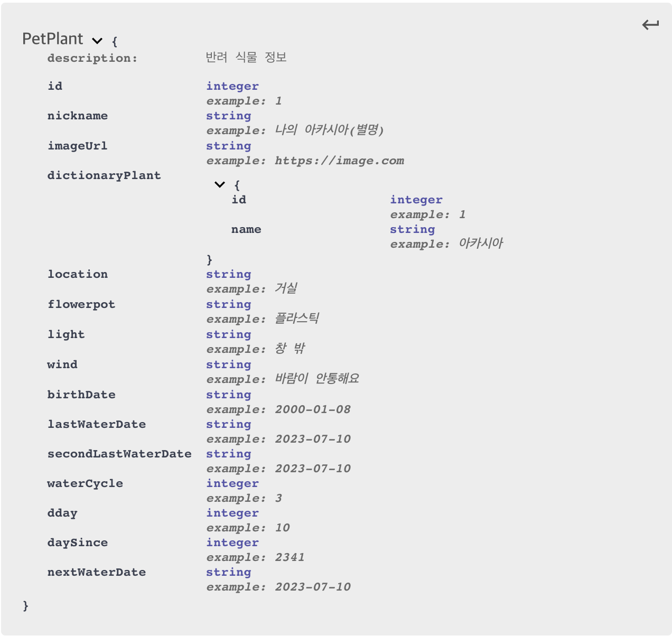Image resolution: width=672 pixels, height=636 pixels.
Task: Click the PetPlant model title
Action: click(52, 39)
